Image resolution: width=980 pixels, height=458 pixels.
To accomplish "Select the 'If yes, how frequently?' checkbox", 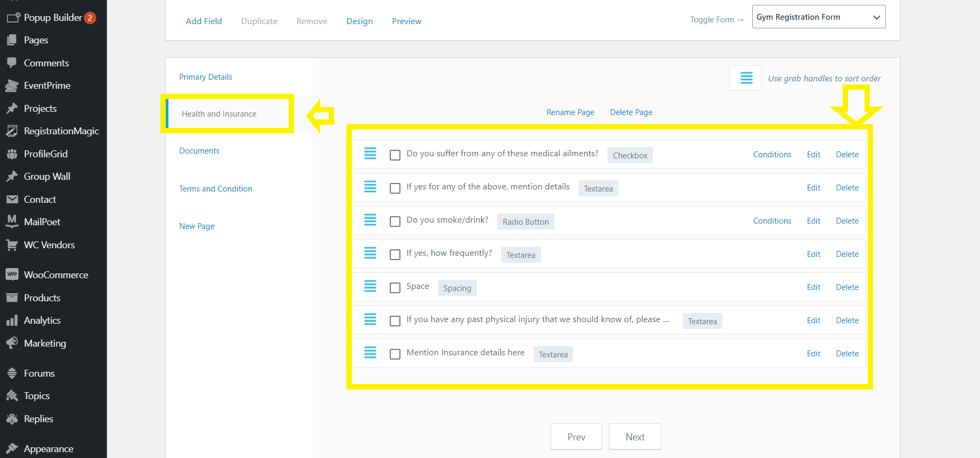I will pos(395,255).
